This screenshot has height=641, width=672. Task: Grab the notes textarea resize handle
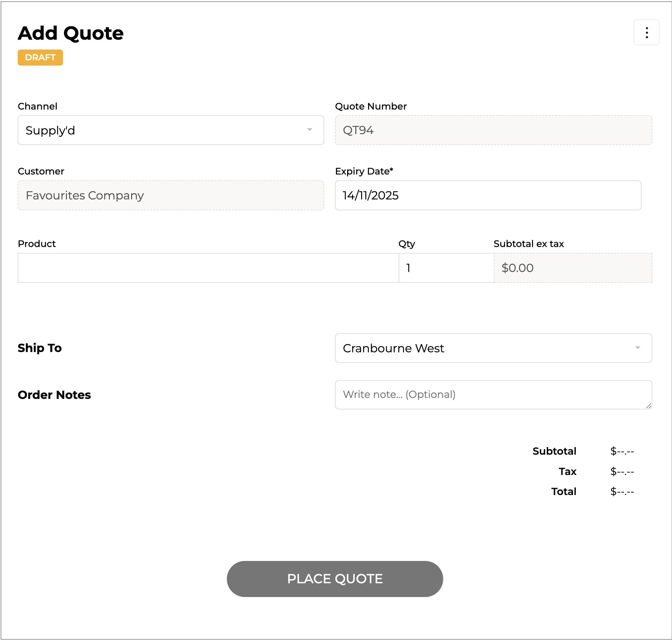(648, 405)
